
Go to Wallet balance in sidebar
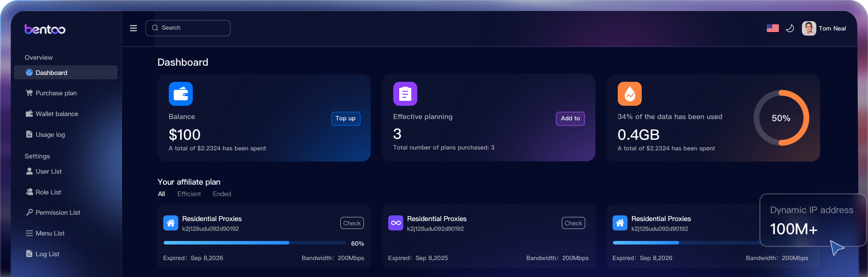[x=56, y=114]
